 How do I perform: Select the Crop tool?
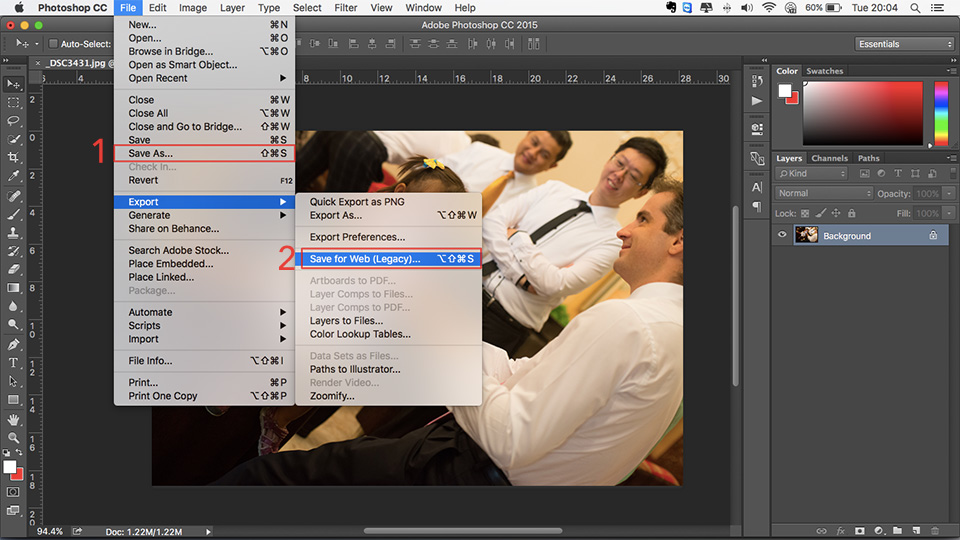click(x=13, y=157)
